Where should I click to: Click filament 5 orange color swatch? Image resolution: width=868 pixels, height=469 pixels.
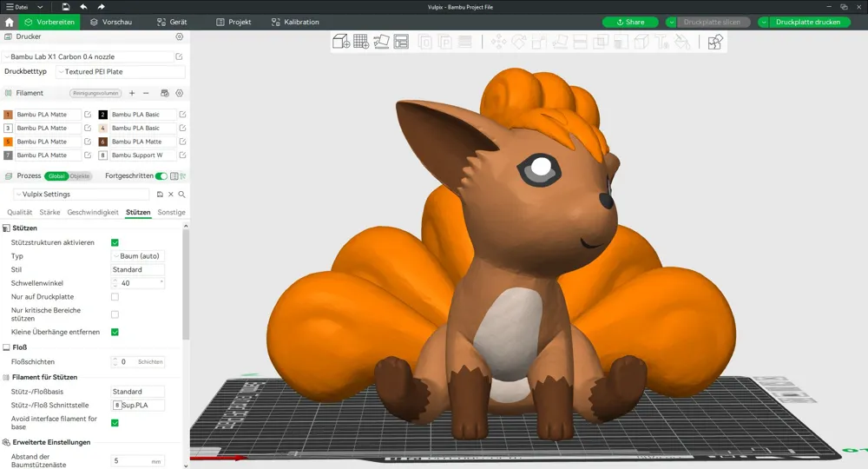pos(8,142)
